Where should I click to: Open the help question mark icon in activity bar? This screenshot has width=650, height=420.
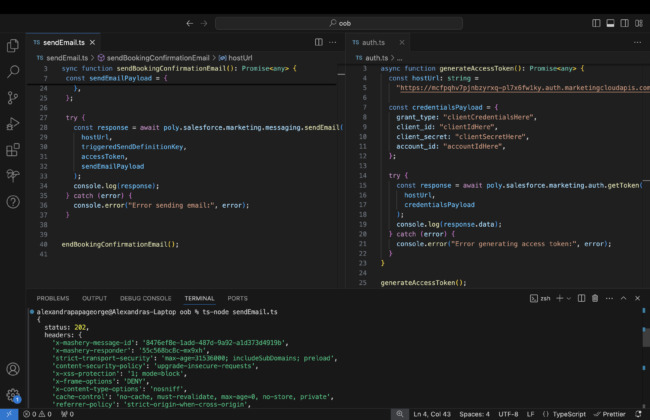pos(13,202)
